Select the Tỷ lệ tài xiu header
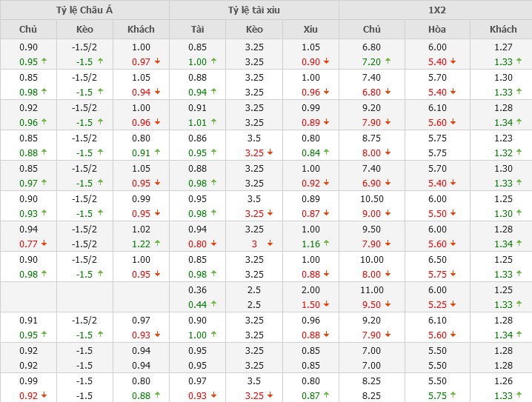 click(254, 10)
